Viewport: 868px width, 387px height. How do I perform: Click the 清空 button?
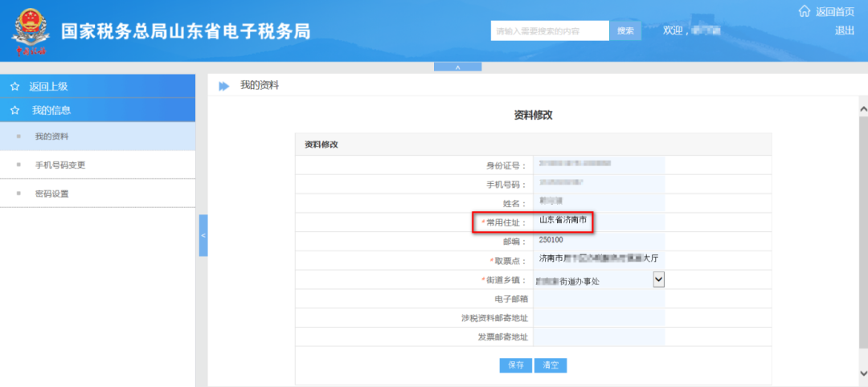click(x=551, y=365)
